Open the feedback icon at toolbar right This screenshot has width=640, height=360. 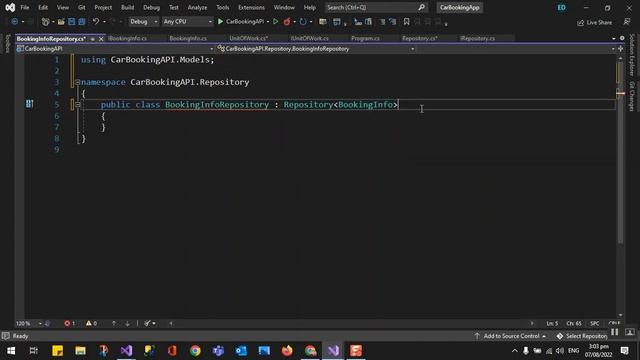click(627, 22)
